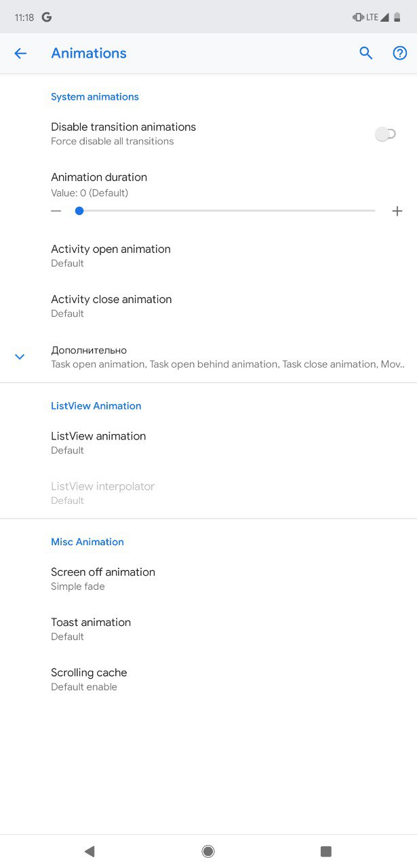Tap the vibrate status bar icon
This screenshot has width=417, height=868.
358,17
